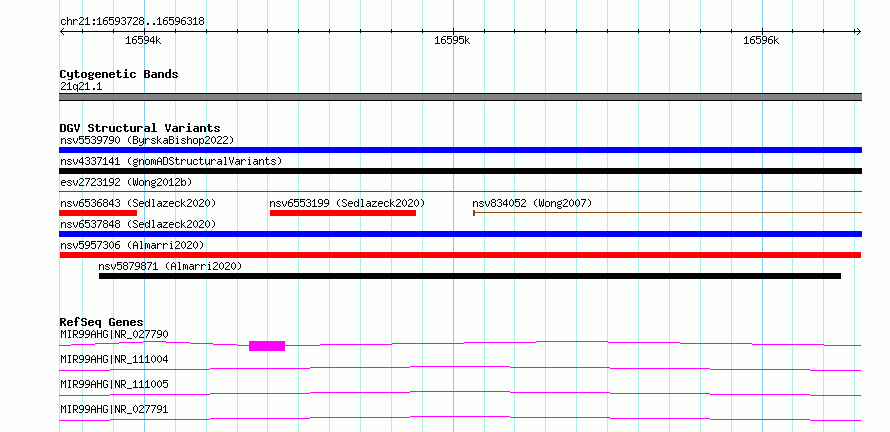This screenshot has width=890, height=432.
Task: Open nsv5879871 (Almarri2020) label
Action: click(170, 266)
